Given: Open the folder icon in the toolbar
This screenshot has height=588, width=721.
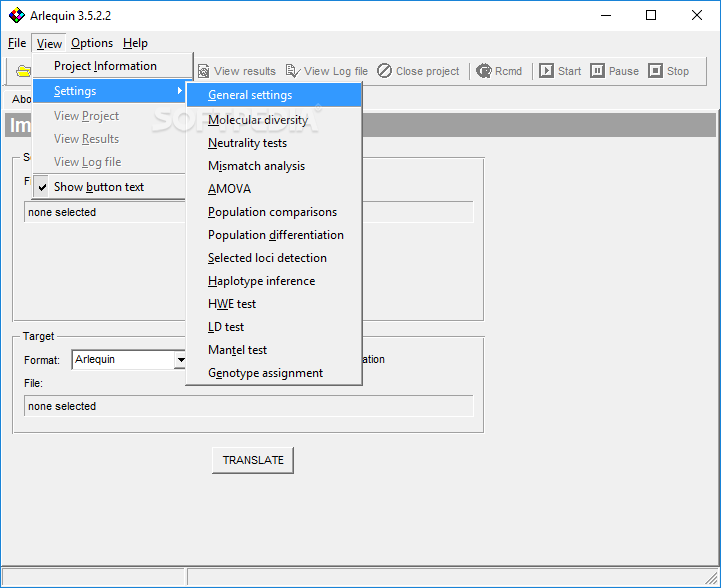Looking at the screenshot, I should 23,71.
